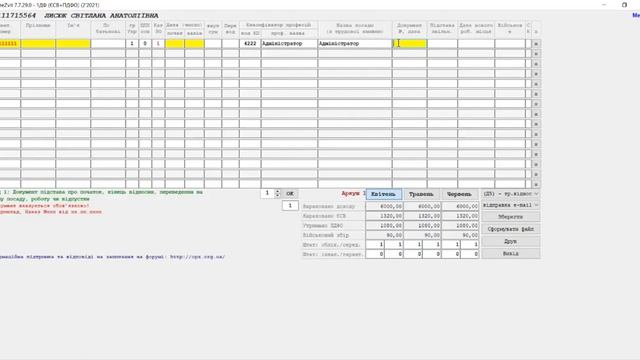This screenshot has height=360, width=640.
Task: Click the Назва посади cell Адміністратор
Action: [x=355, y=44]
